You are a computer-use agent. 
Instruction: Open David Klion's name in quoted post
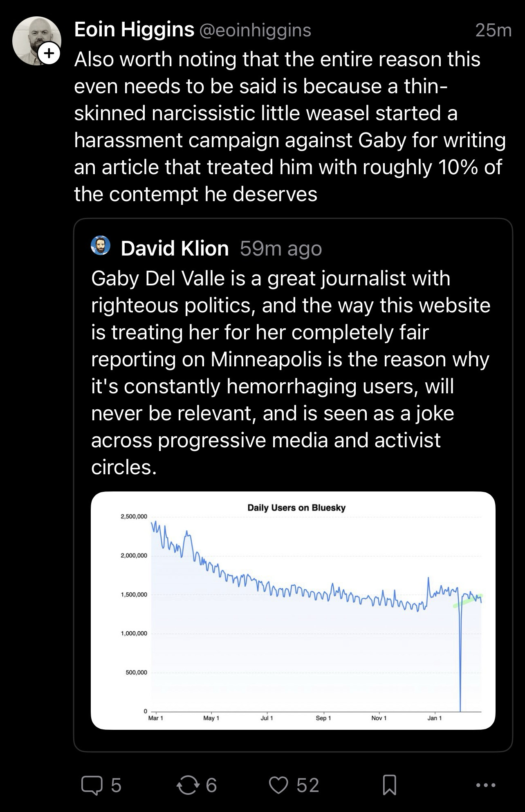pyautogui.click(x=175, y=249)
